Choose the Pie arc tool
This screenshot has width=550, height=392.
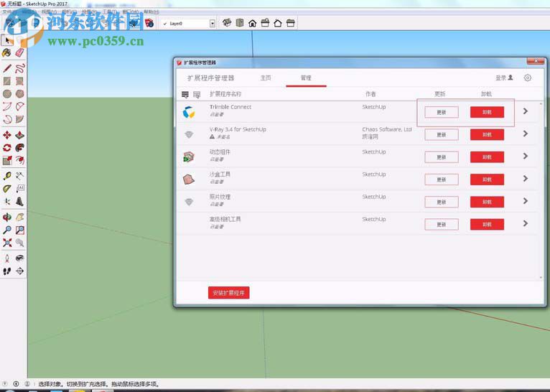[20, 119]
